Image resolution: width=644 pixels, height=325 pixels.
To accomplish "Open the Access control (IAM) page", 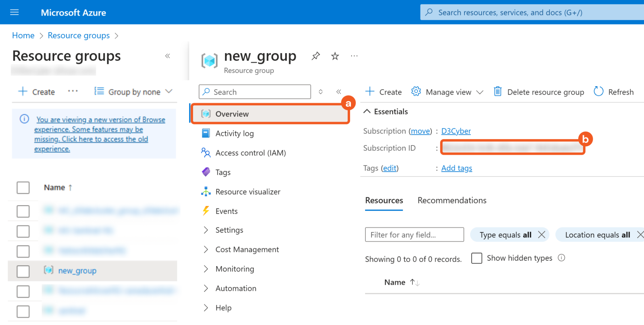I will click(250, 153).
